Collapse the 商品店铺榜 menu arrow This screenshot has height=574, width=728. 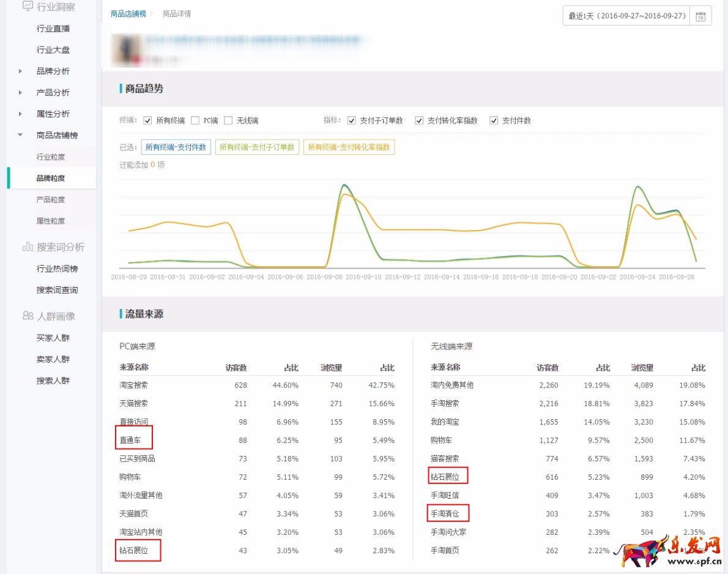tap(20, 135)
